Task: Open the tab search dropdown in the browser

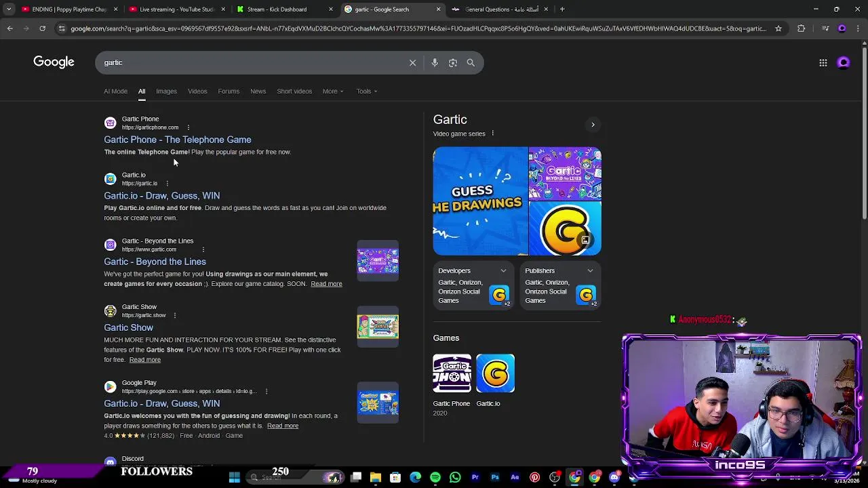Action: [x=9, y=9]
